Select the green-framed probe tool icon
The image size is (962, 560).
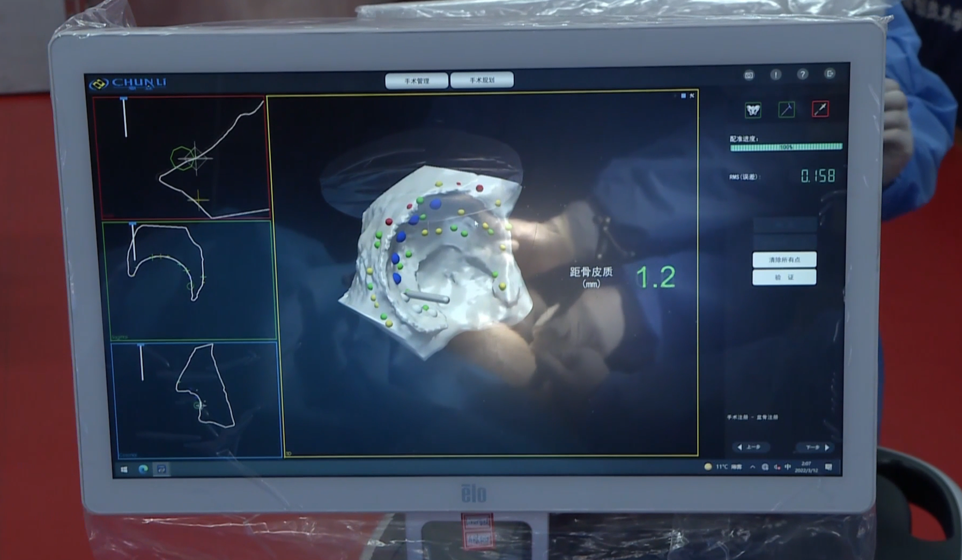[x=787, y=109]
